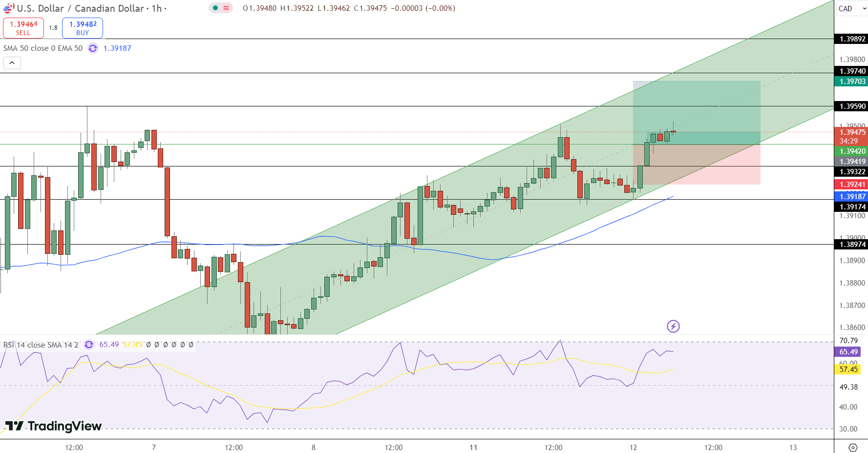Click the date label 13 on time axis
This screenshot has height=453, width=868.
tap(793, 447)
